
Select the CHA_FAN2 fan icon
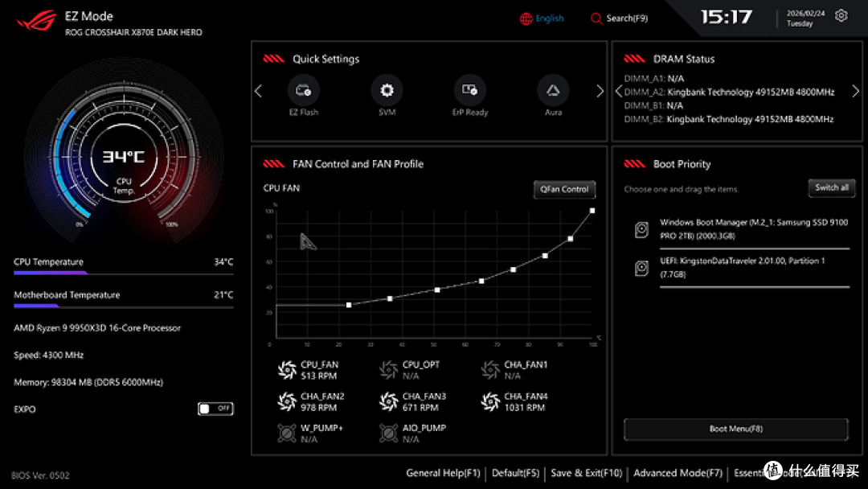[x=287, y=401]
